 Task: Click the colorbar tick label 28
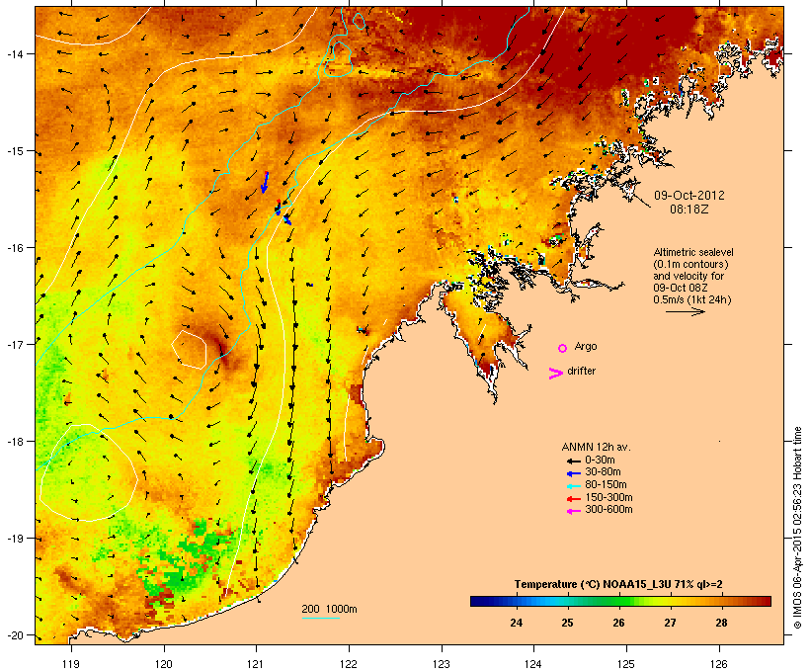(x=721, y=623)
